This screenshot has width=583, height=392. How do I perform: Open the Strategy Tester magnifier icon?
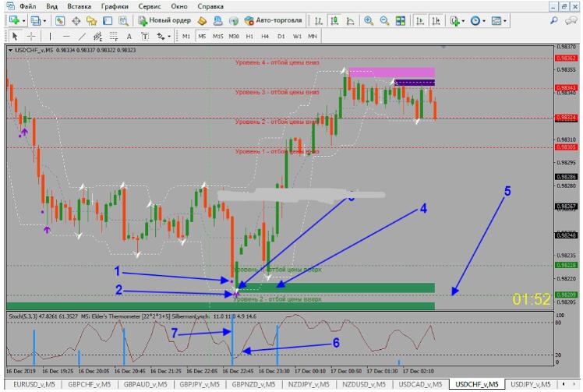(123, 21)
